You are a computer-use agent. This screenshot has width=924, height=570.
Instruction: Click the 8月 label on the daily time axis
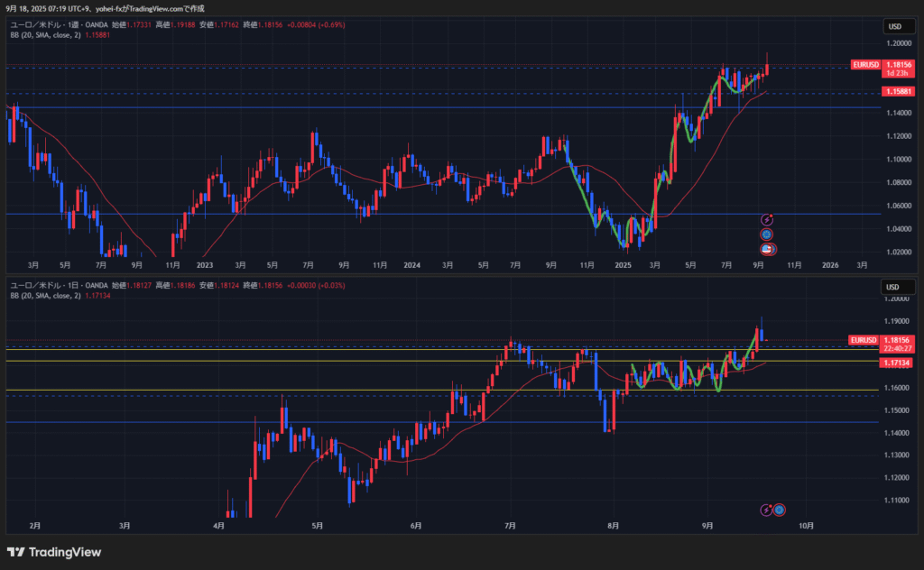pos(613,526)
